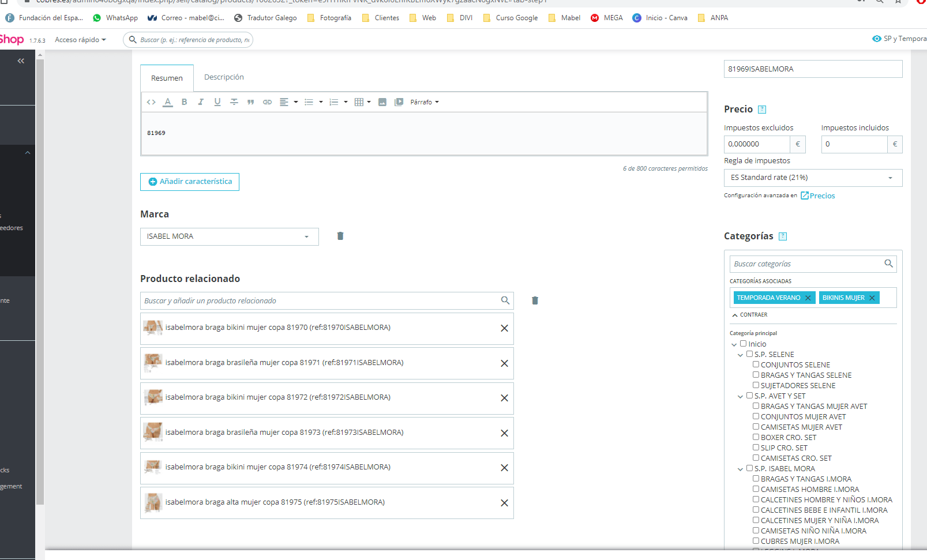Open MEGA bookmark
927x560 pixels.
607,18
